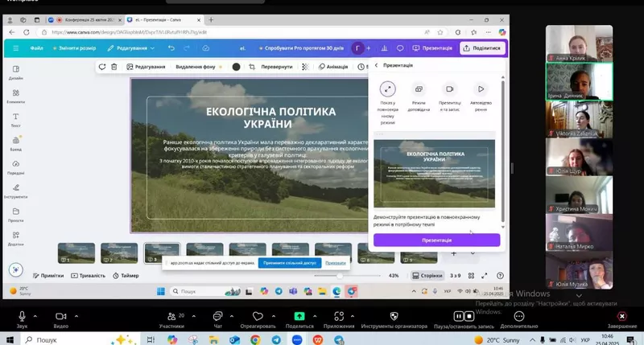
Task: Open the Інструменти drawing panel
Action: tap(15, 191)
